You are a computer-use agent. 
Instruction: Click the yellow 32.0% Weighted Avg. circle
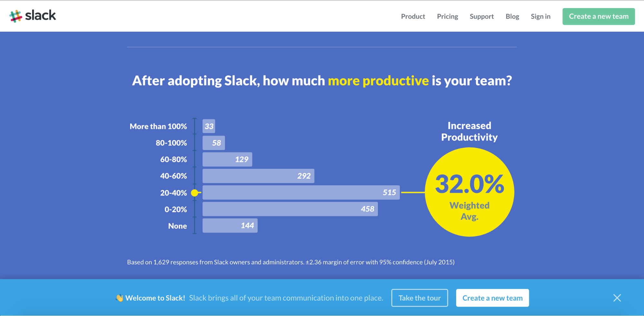(x=469, y=192)
